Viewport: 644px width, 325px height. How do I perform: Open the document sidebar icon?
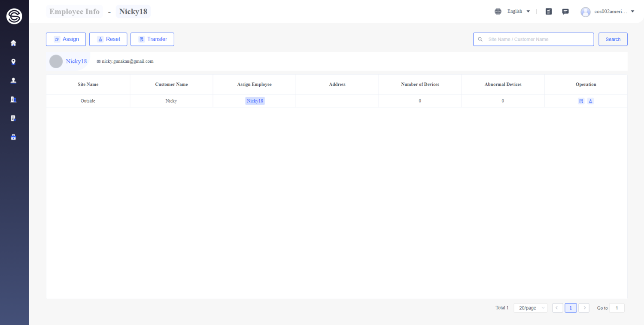pos(13,118)
